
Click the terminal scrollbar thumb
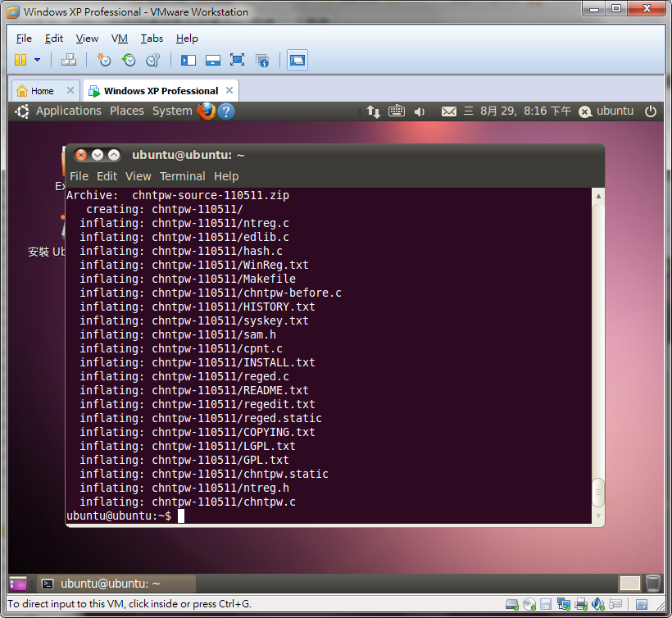click(598, 492)
